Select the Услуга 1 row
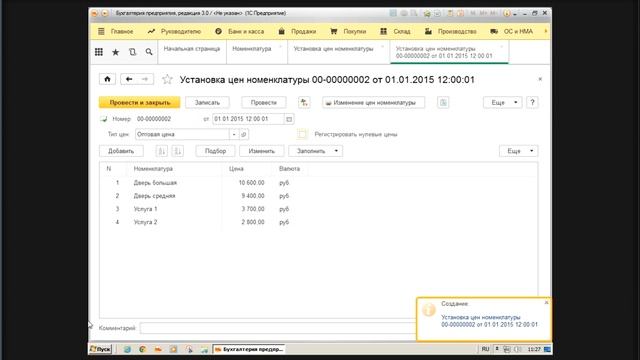This screenshot has width=640, height=360. (x=318, y=209)
